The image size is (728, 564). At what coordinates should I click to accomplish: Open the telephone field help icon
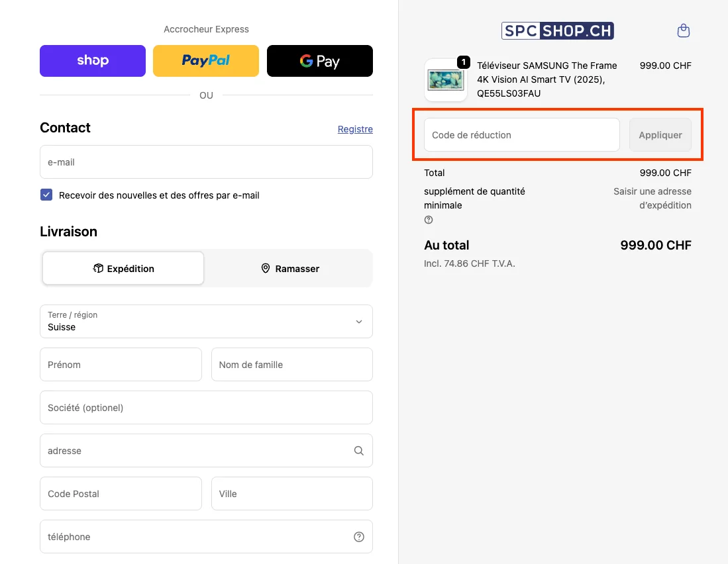point(358,537)
